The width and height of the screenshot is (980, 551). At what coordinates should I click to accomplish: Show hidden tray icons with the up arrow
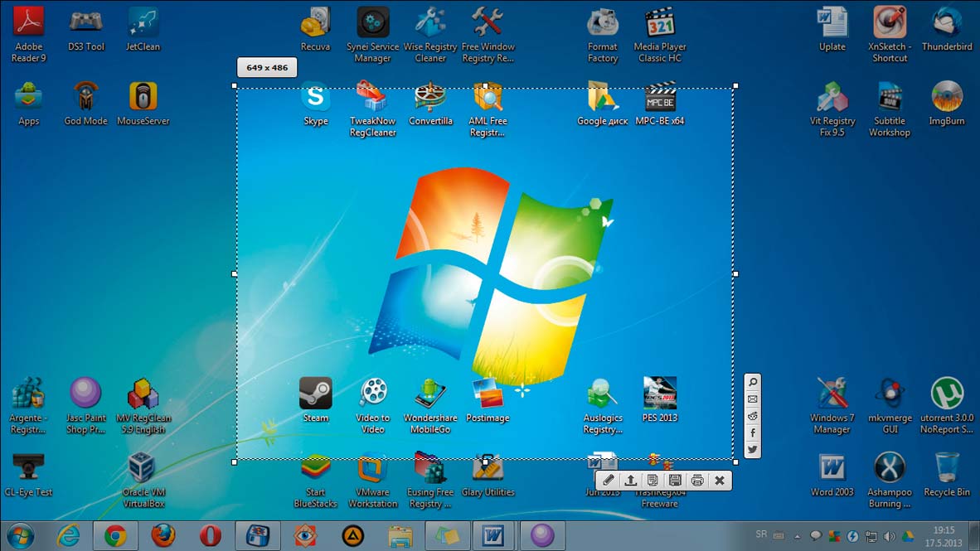click(x=797, y=536)
